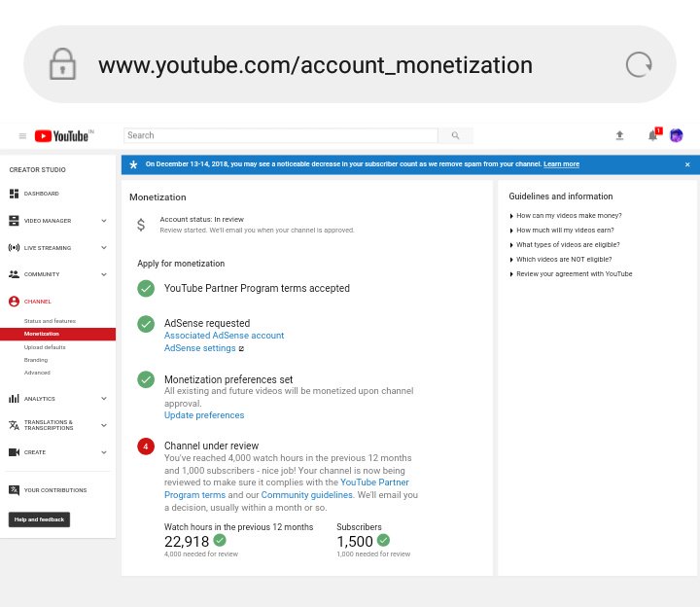The height and width of the screenshot is (607, 700).
Task: Click the Analytics bar chart icon
Action: (x=14, y=399)
